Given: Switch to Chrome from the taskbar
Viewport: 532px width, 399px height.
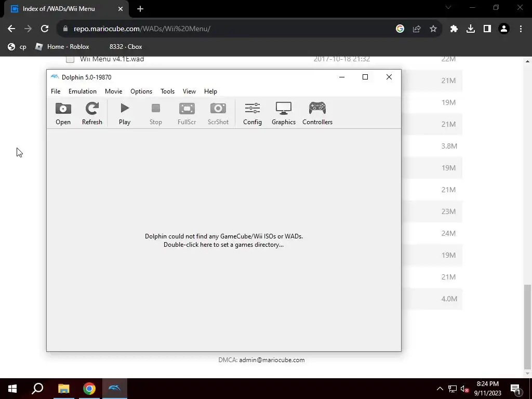Looking at the screenshot, I should [x=89, y=389].
